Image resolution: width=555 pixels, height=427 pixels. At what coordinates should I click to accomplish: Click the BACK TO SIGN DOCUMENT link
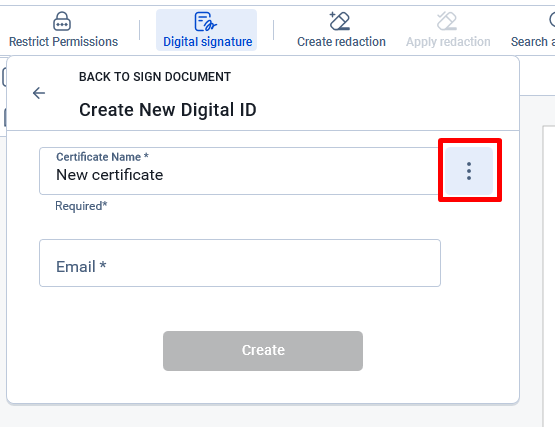pos(155,77)
